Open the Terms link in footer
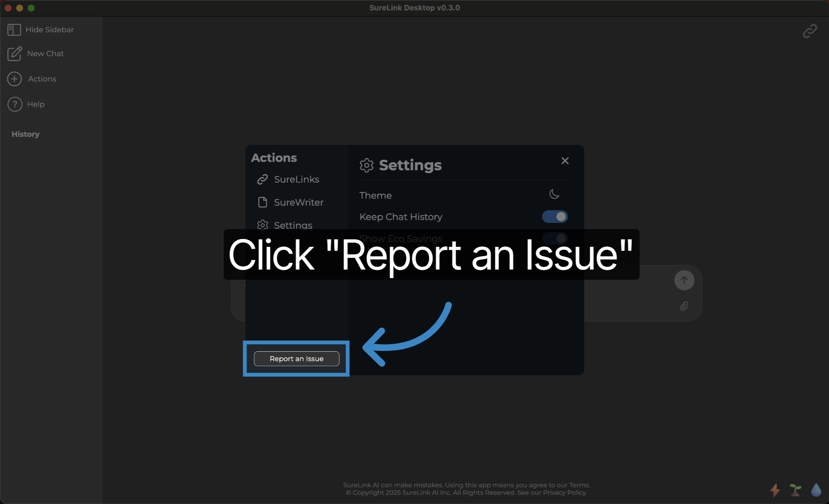Screen dimensions: 829x504 (579, 485)
